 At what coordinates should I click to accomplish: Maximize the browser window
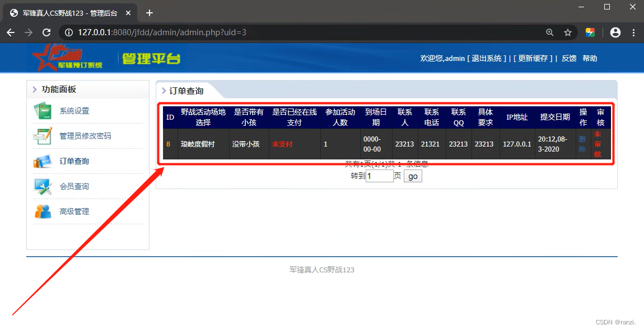click(x=607, y=7)
